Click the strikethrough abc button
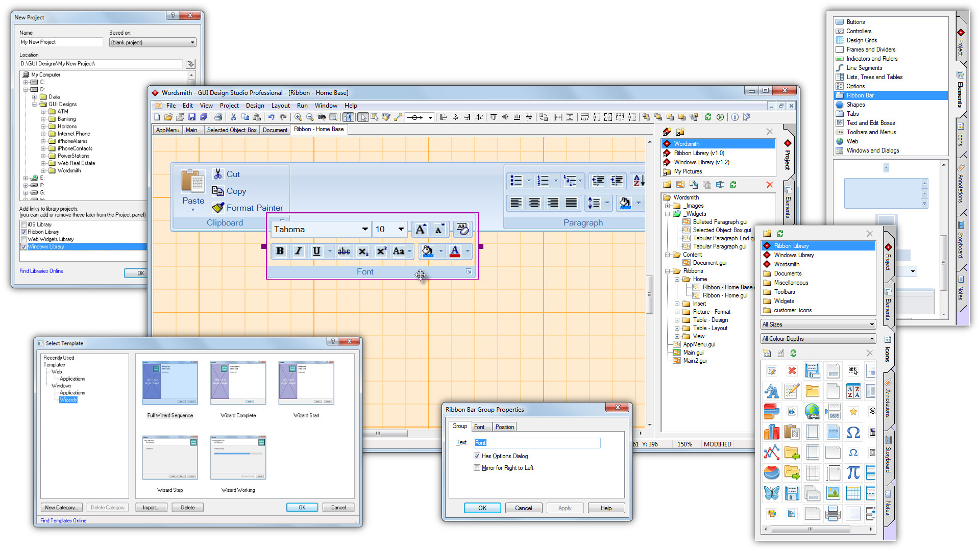The image size is (980, 551). [x=344, y=251]
